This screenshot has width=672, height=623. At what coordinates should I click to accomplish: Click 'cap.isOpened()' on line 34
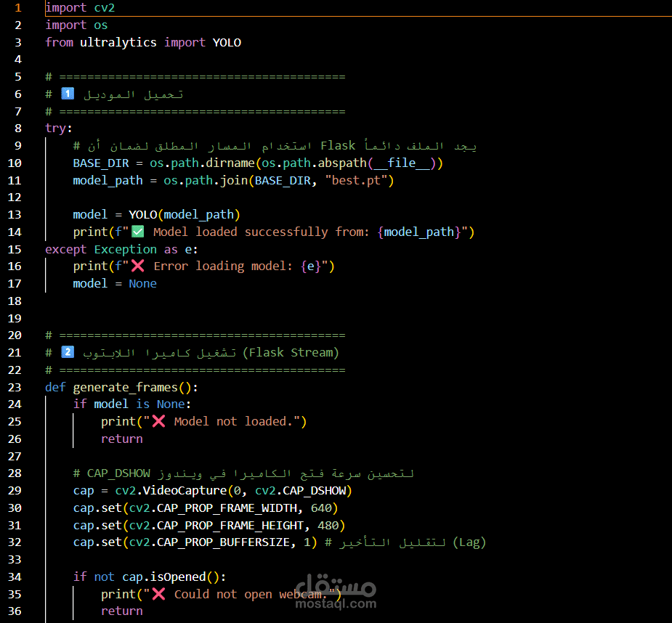coord(171,577)
